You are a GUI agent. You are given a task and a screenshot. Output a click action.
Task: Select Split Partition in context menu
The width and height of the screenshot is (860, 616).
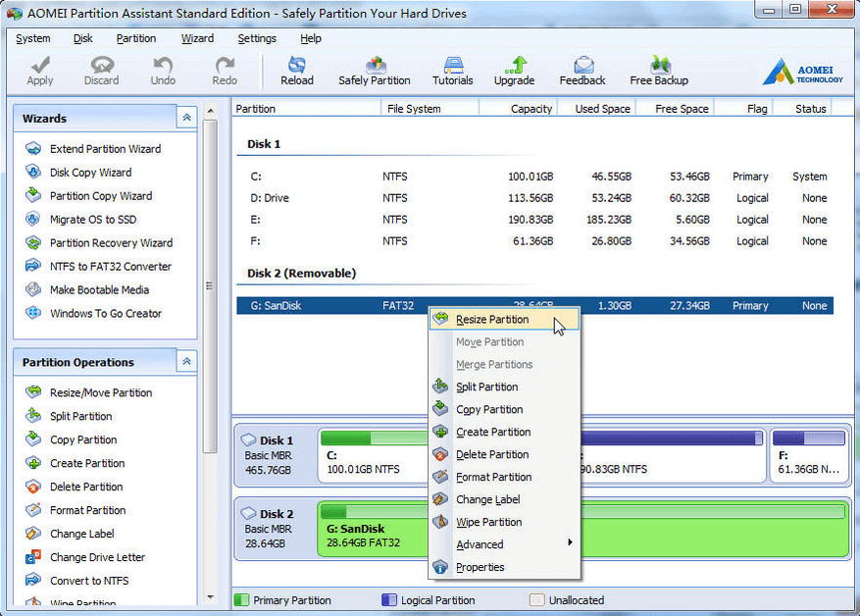point(504,386)
